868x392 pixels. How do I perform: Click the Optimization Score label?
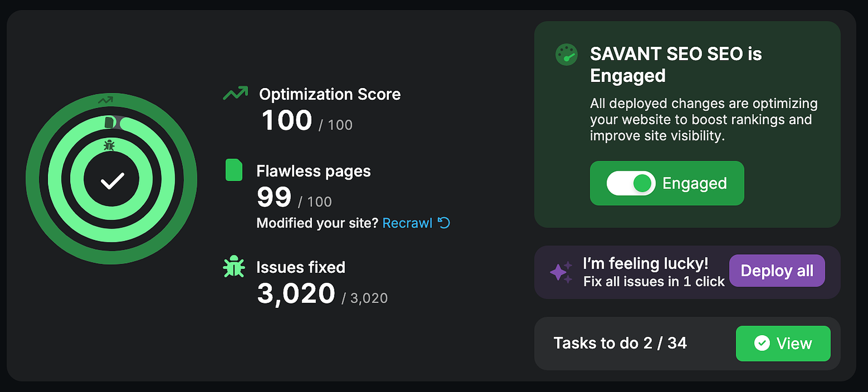coord(330,94)
